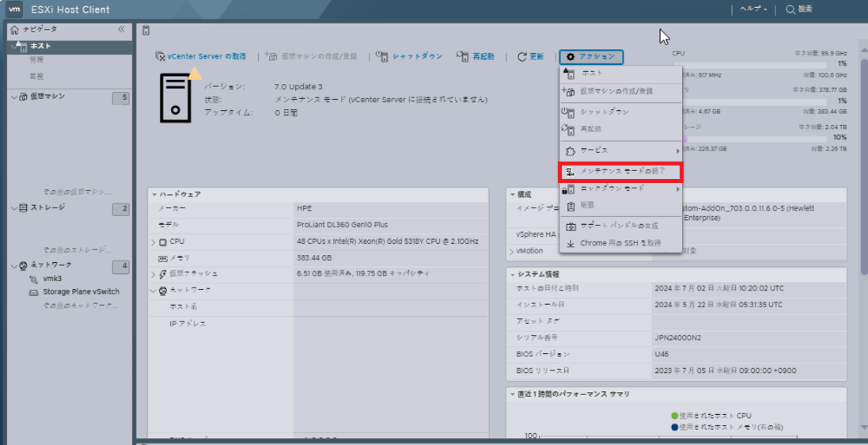Click その他の仮想マシン link
The image size is (868, 445).
pyautogui.click(x=77, y=192)
